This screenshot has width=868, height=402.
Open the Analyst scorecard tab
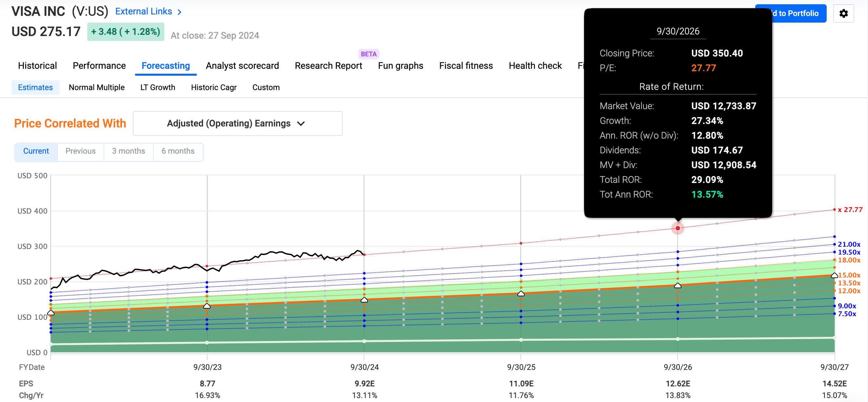[242, 66]
